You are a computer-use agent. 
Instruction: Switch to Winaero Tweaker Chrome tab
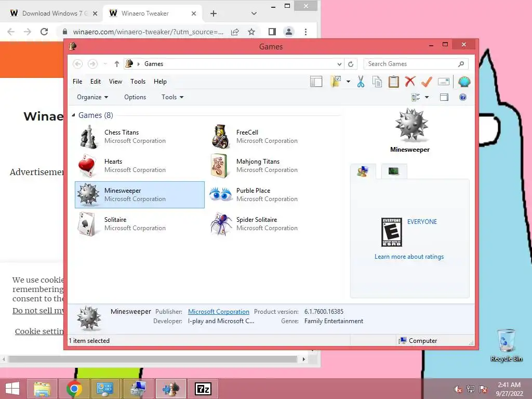(153, 14)
